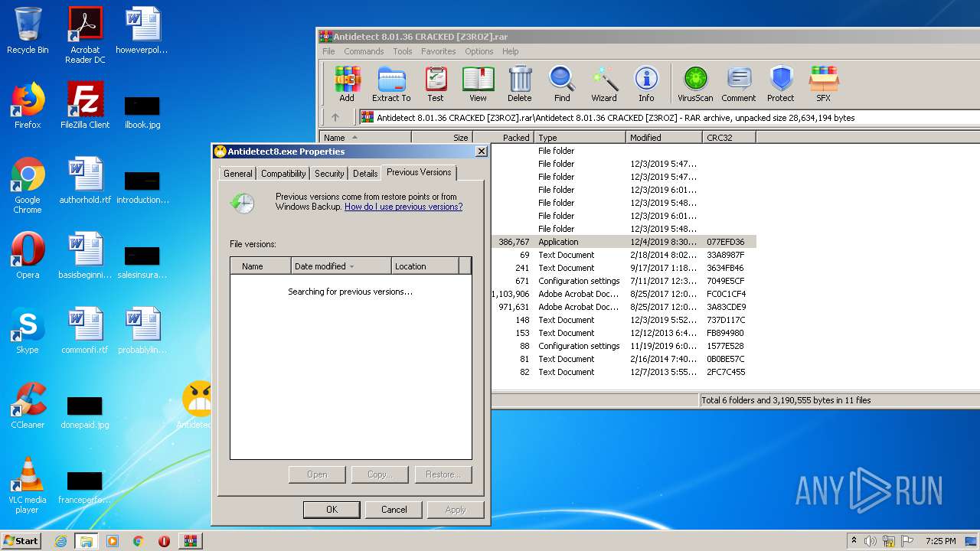This screenshot has width=980, height=551.
Task: Switch to the Security tab
Action: 329,174
